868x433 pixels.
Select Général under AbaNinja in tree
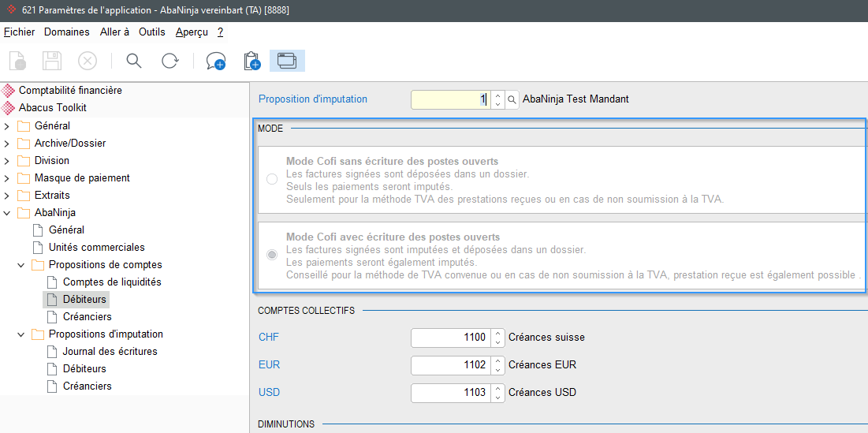pyautogui.click(x=66, y=230)
